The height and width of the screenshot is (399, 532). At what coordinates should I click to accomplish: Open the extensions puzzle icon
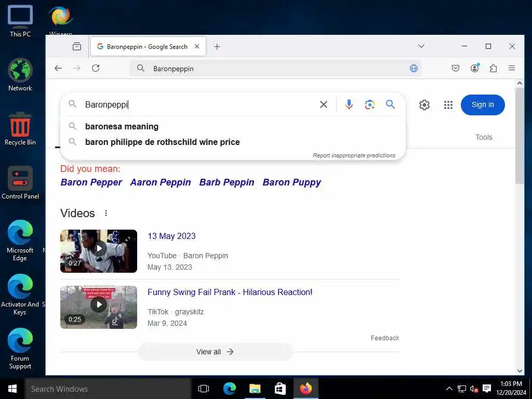(494, 69)
